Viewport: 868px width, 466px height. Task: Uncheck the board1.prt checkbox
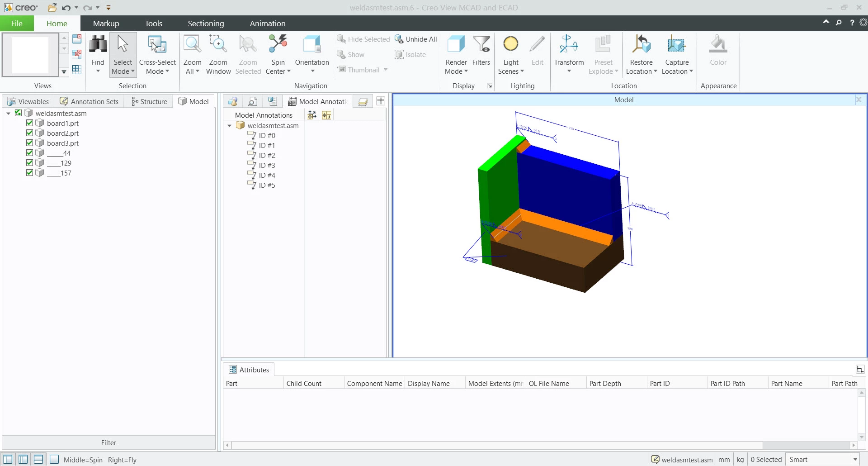[29, 123]
